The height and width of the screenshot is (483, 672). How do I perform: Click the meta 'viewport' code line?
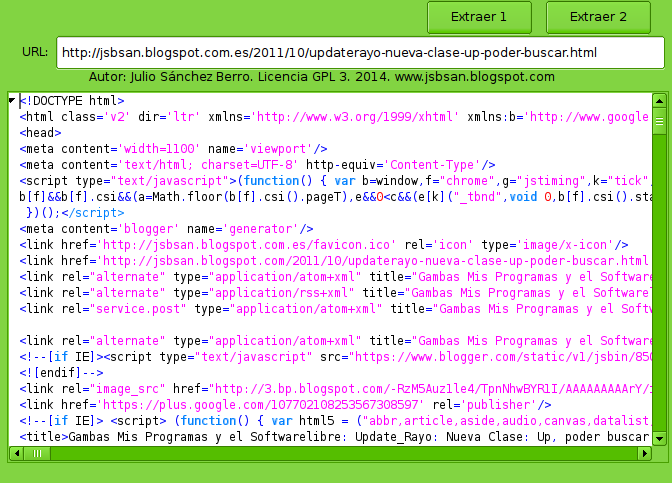pyautogui.click(x=174, y=149)
